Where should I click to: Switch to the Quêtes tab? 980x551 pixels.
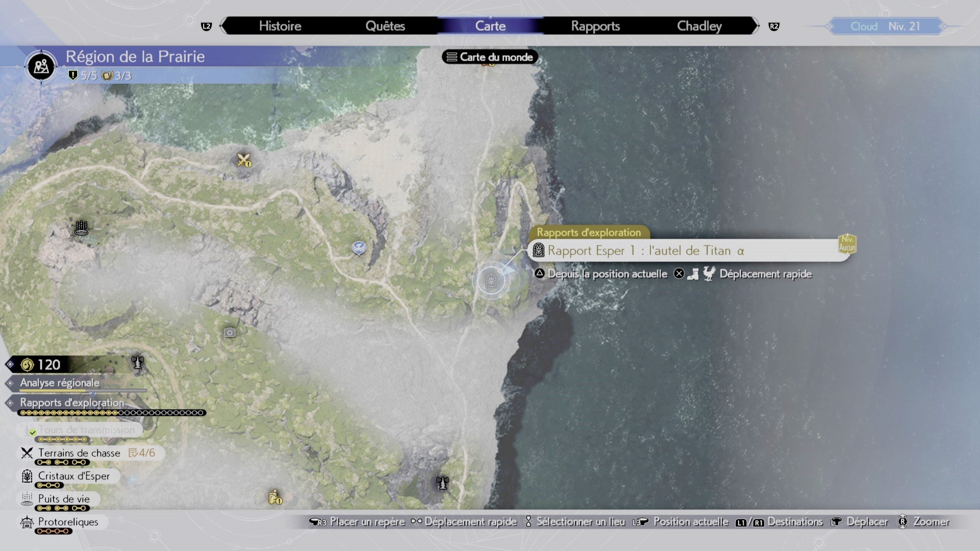coord(385,26)
